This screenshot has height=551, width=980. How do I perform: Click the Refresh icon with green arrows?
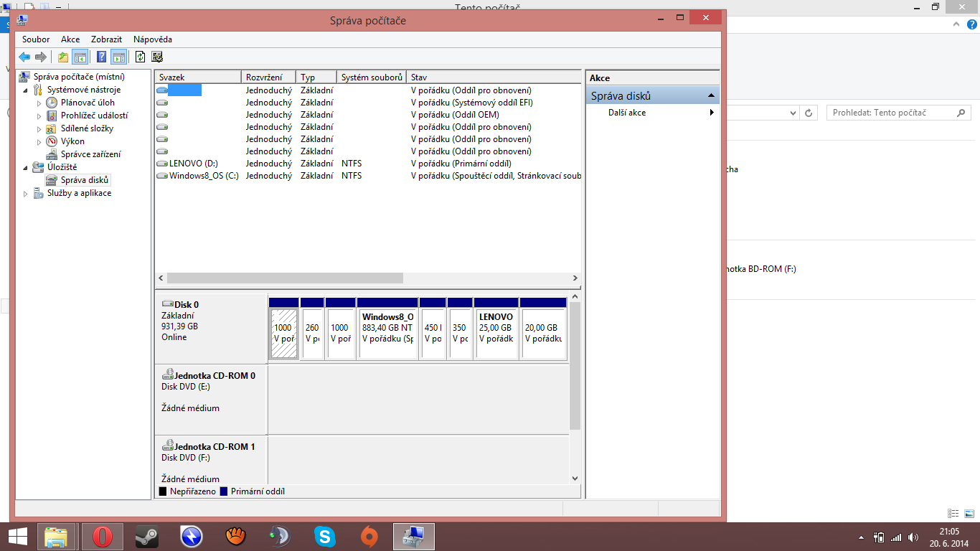click(141, 57)
